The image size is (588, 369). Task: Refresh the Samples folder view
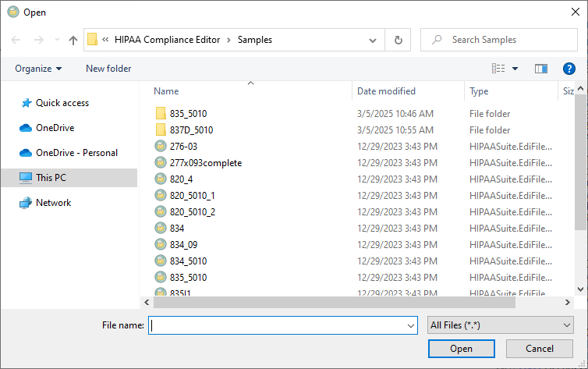pos(398,40)
